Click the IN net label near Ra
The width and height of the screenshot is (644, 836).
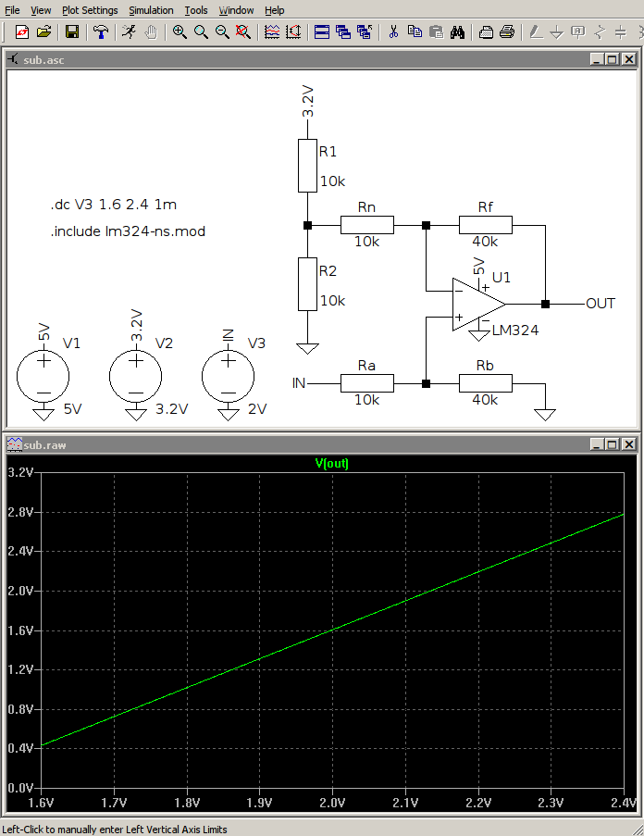[299, 383]
